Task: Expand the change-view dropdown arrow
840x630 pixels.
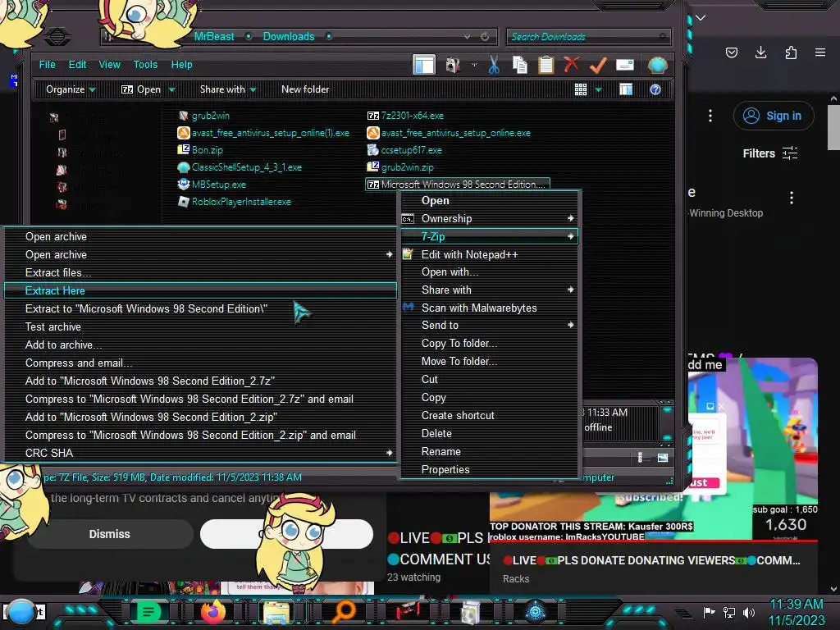Action: (598, 90)
